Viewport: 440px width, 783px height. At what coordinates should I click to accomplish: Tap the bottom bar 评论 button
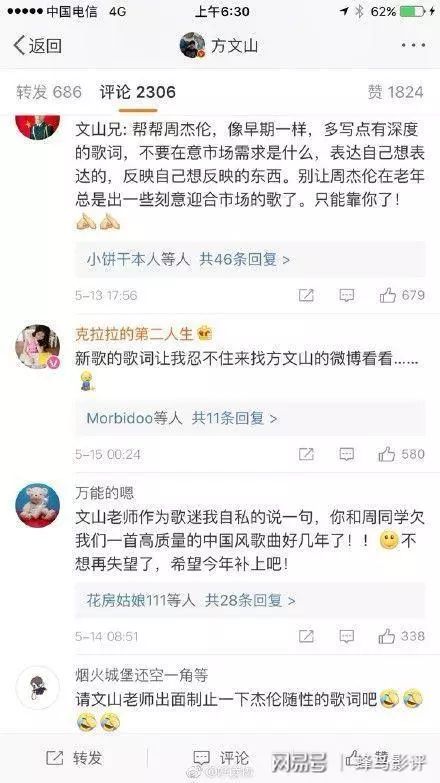click(x=220, y=758)
